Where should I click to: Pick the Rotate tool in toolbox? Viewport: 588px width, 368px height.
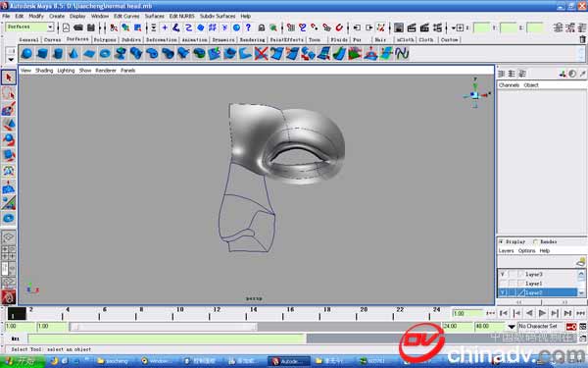[x=9, y=140]
